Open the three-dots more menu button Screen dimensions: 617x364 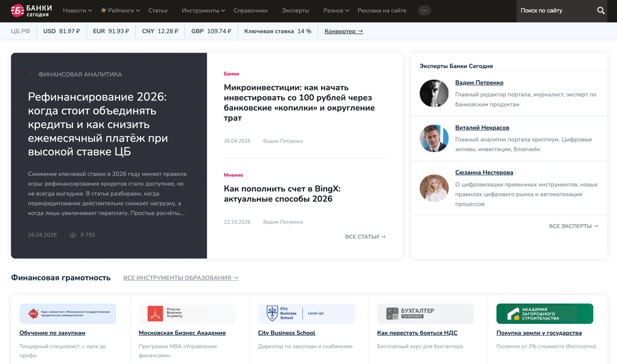424,11
